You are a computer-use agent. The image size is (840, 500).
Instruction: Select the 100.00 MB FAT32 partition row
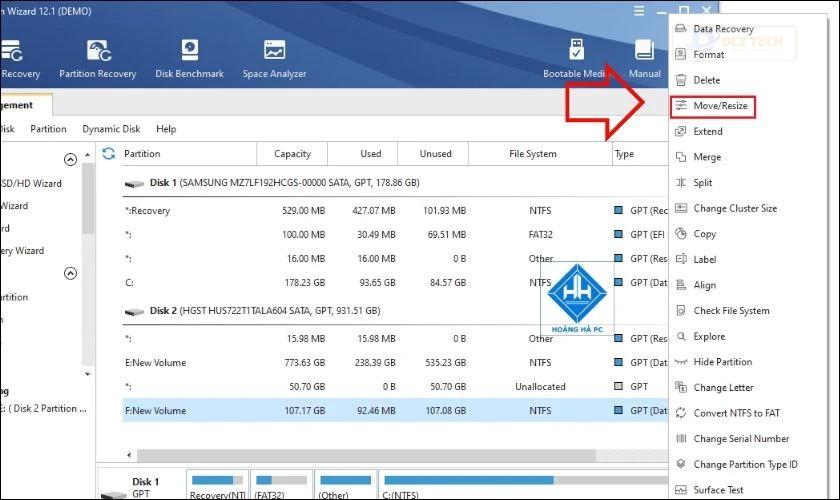(395, 235)
